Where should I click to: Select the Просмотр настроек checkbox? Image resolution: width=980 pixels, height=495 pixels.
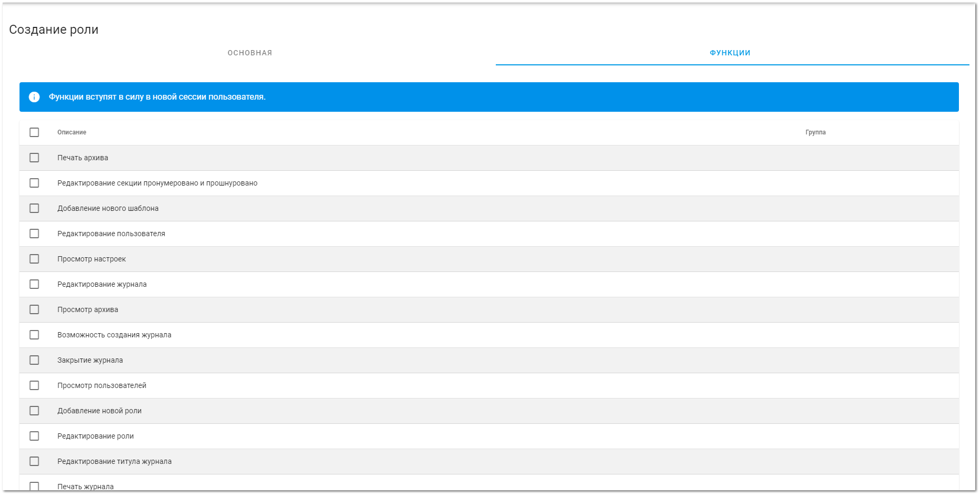click(34, 259)
